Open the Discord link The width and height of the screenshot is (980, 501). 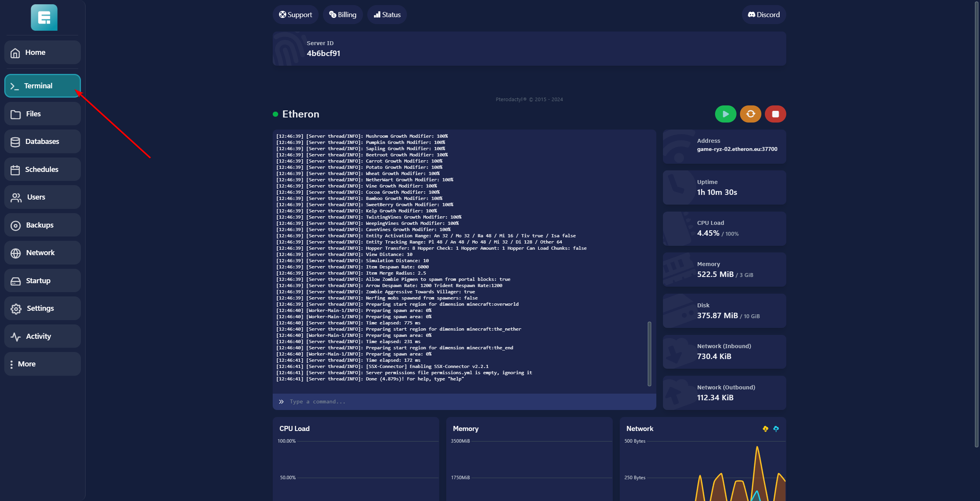763,15
